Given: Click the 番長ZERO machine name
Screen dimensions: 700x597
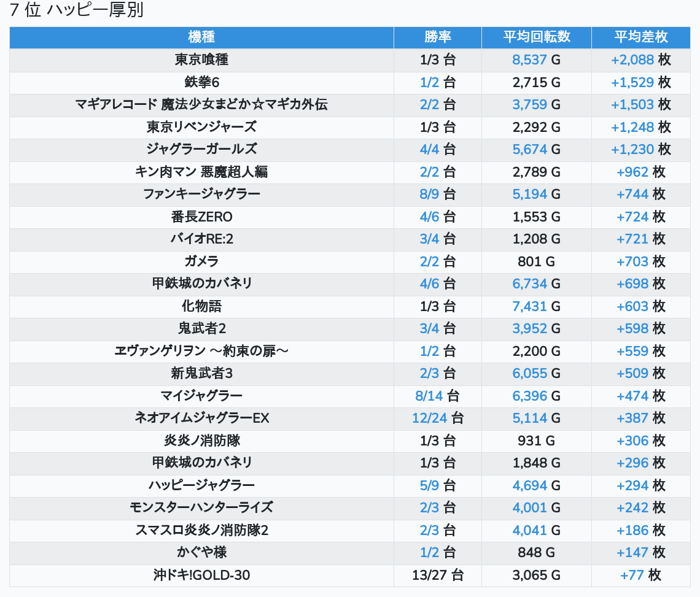Looking at the screenshot, I should coord(201,217).
